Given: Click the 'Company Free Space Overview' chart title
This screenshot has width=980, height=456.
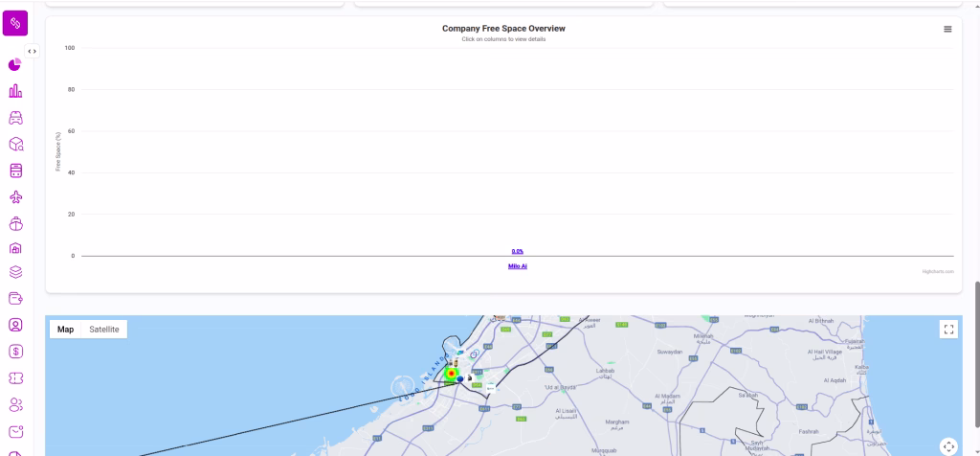Looking at the screenshot, I should coord(503,29).
